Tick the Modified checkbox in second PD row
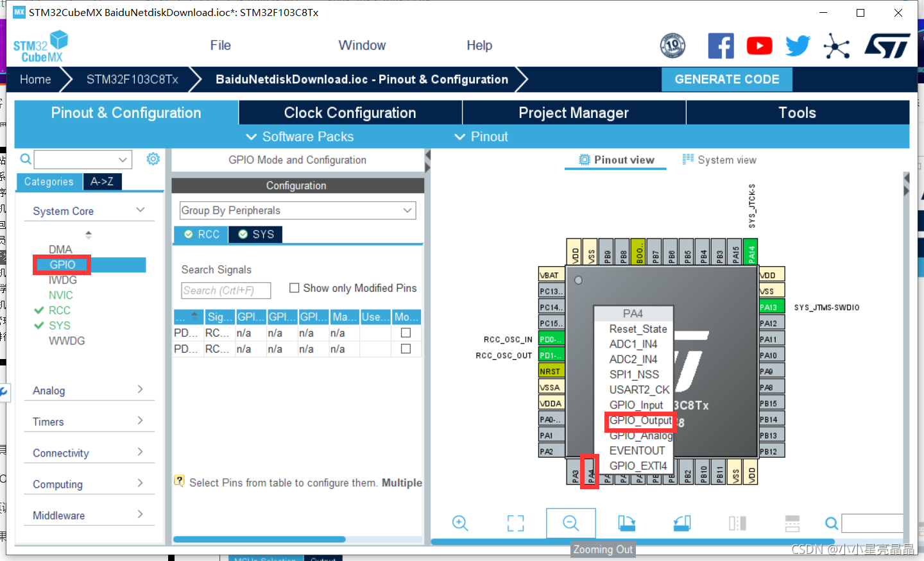The image size is (924, 561). pyautogui.click(x=406, y=349)
